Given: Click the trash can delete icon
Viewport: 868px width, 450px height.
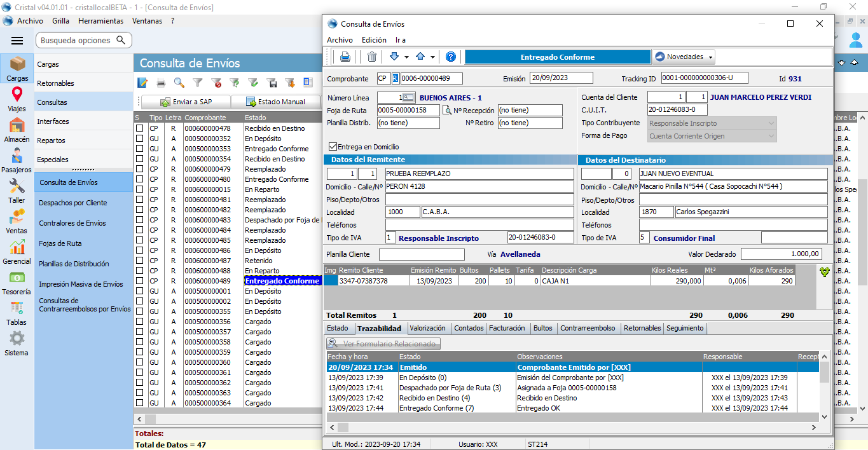Looking at the screenshot, I should (372, 57).
